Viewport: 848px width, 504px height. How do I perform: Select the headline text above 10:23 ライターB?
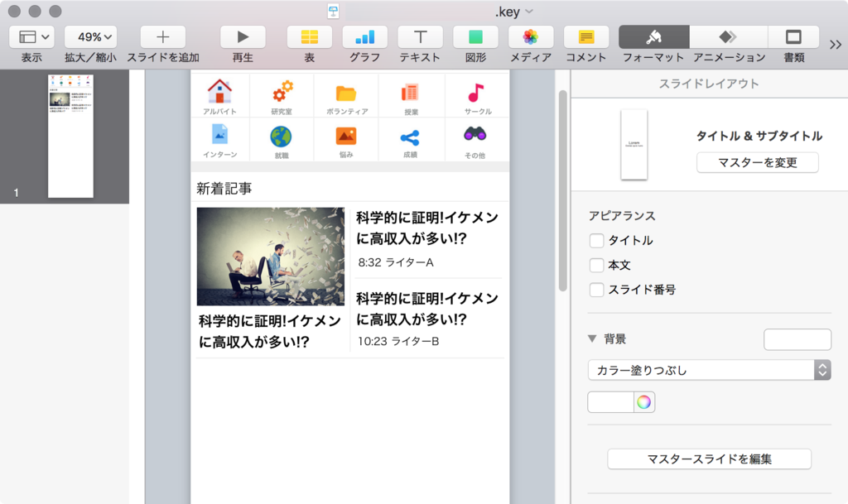point(427,309)
